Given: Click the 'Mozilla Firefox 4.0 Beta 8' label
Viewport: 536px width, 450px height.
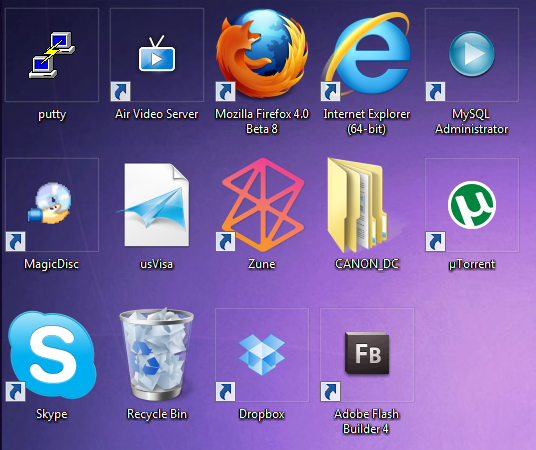Looking at the screenshot, I should coord(262,121).
